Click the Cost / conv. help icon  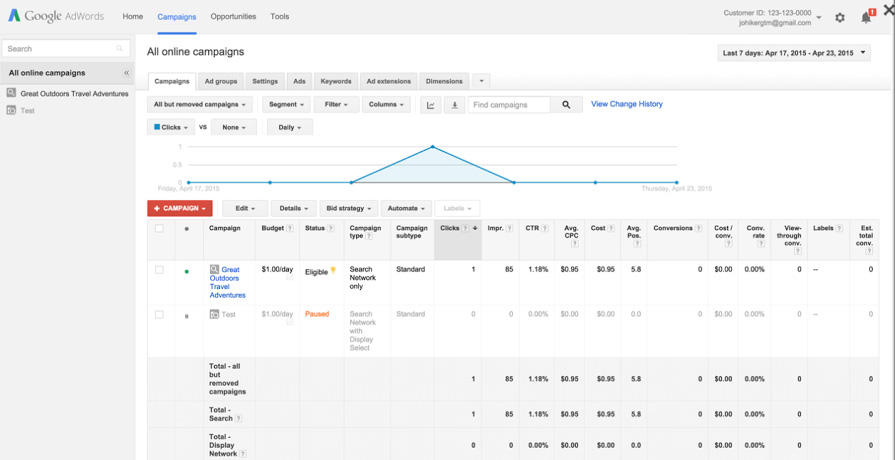[728, 244]
